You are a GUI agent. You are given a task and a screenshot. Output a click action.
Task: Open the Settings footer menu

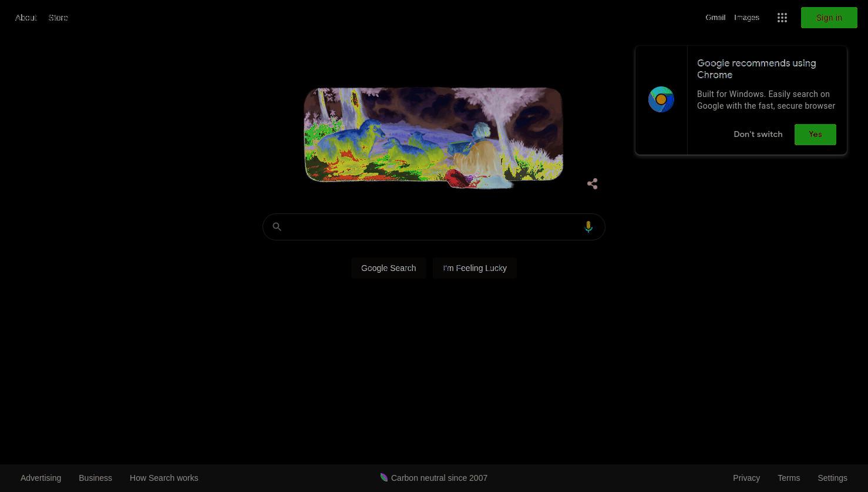[832, 478]
